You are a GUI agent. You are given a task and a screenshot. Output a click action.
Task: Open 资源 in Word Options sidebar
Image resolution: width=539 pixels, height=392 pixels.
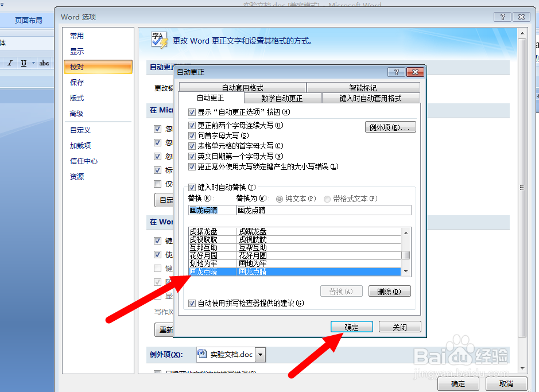tap(77, 176)
